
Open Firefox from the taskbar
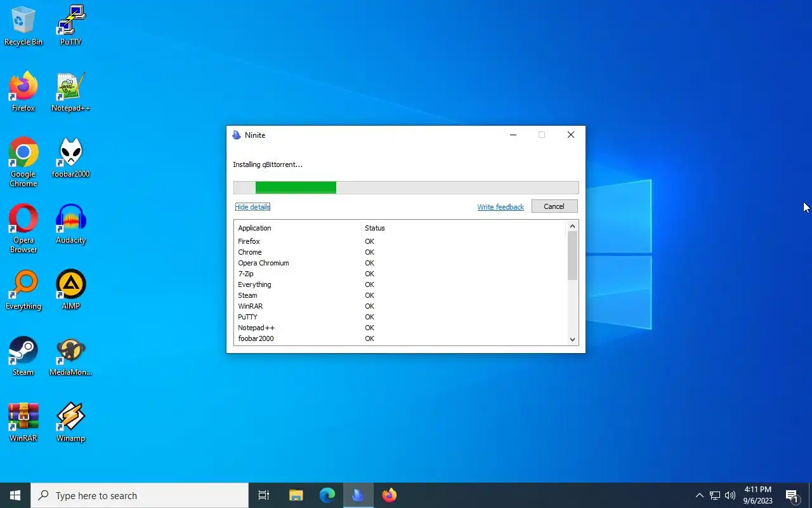pyautogui.click(x=389, y=495)
